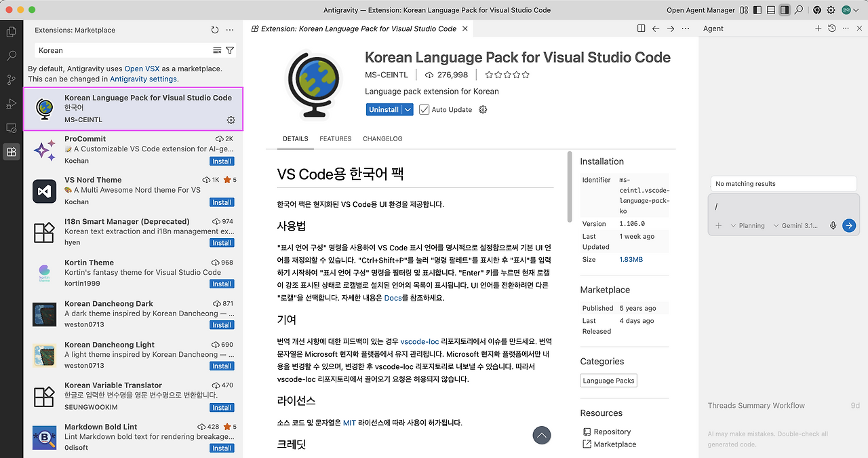
Task: Open the Search view in activity bar
Action: 11,56
